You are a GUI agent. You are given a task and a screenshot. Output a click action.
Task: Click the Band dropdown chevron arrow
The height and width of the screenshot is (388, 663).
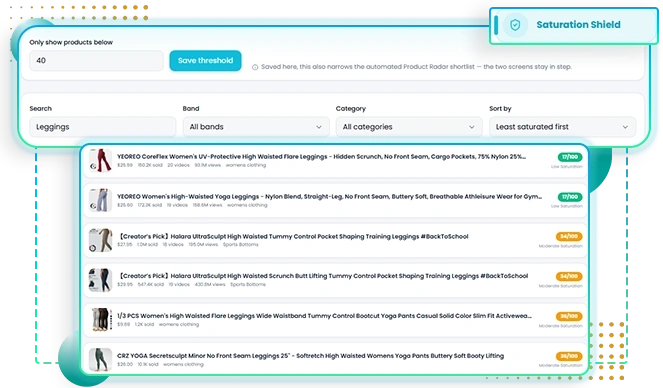tap(319, 127)
